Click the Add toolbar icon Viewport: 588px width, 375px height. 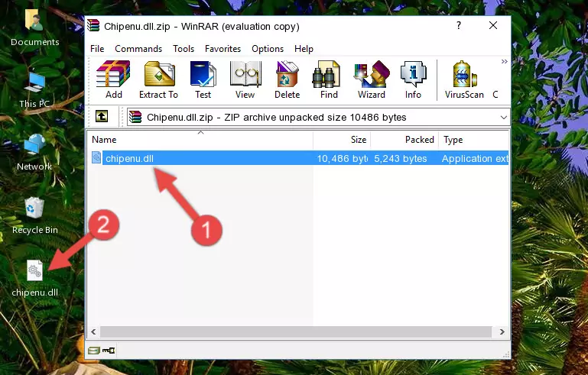click(x=113, y=79)
